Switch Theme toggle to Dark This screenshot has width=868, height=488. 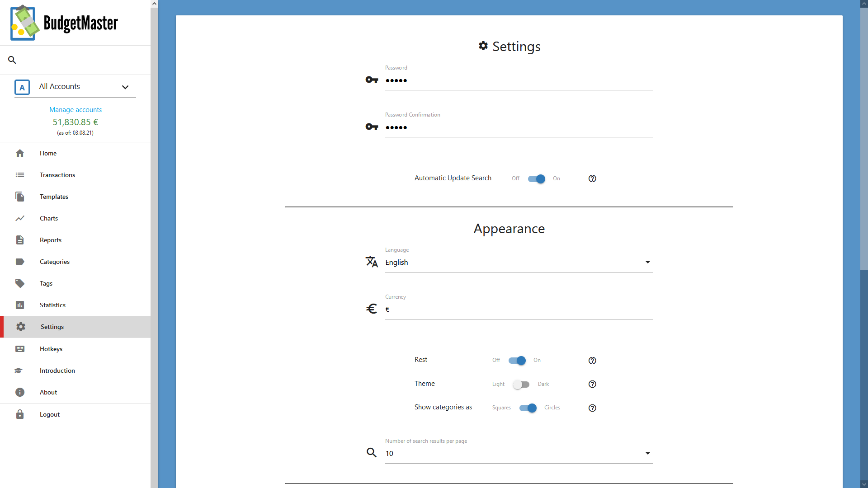521,385
